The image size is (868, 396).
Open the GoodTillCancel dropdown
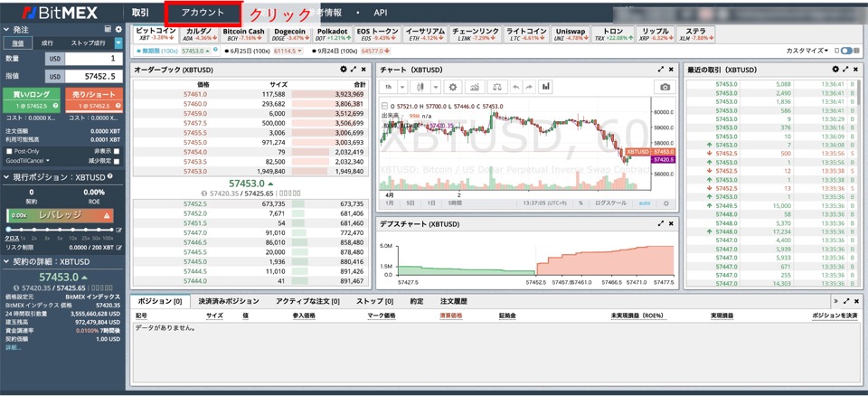[x=28, y=161]
